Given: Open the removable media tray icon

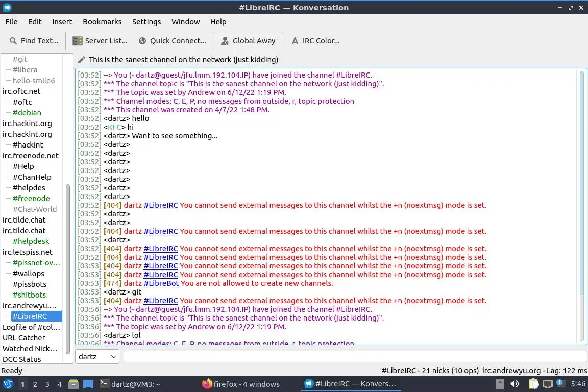Looking at the screenshot, I should [x=500, y=384].
